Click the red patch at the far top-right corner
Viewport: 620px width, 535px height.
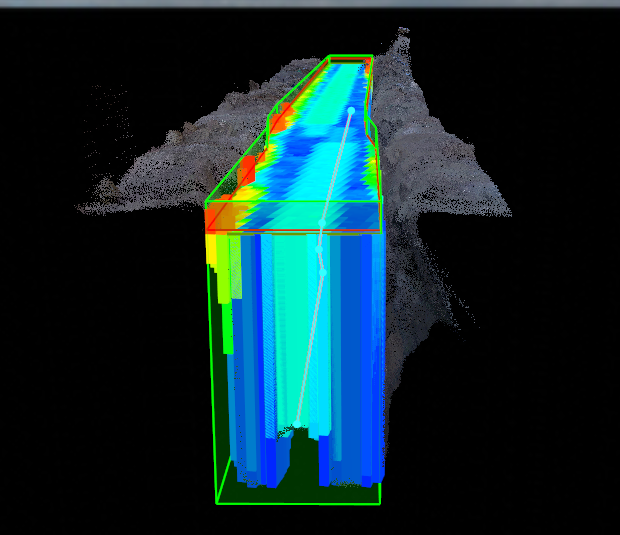(367, 67)
